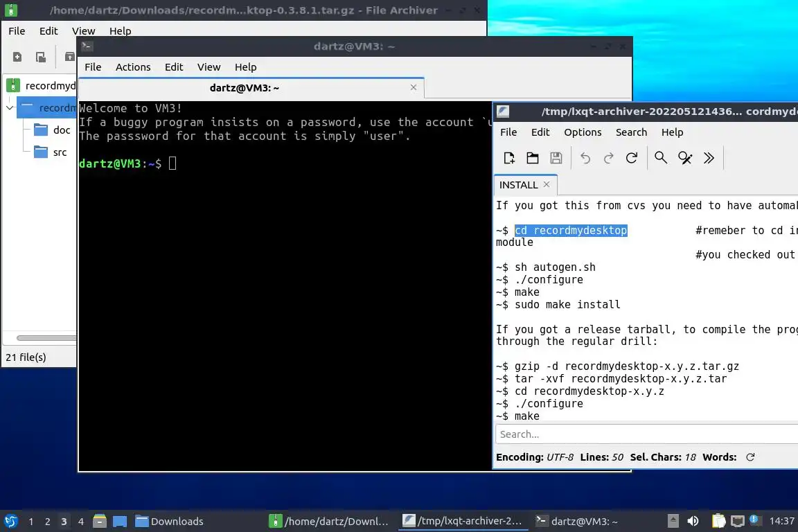The image size is (798, 532).
Task: Open the File Archiver's Help menu
Action: tap(120, 31)
